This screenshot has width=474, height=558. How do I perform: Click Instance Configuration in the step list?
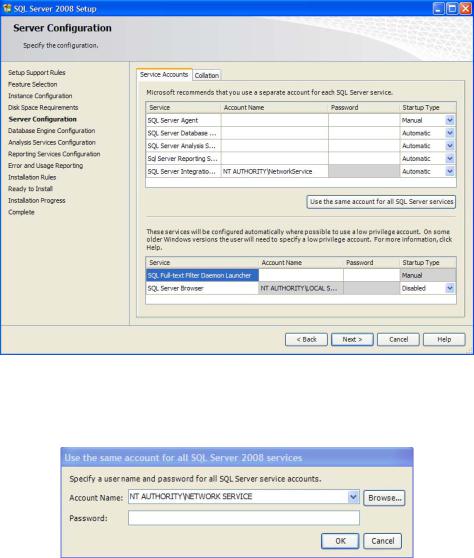pos(40,96)
